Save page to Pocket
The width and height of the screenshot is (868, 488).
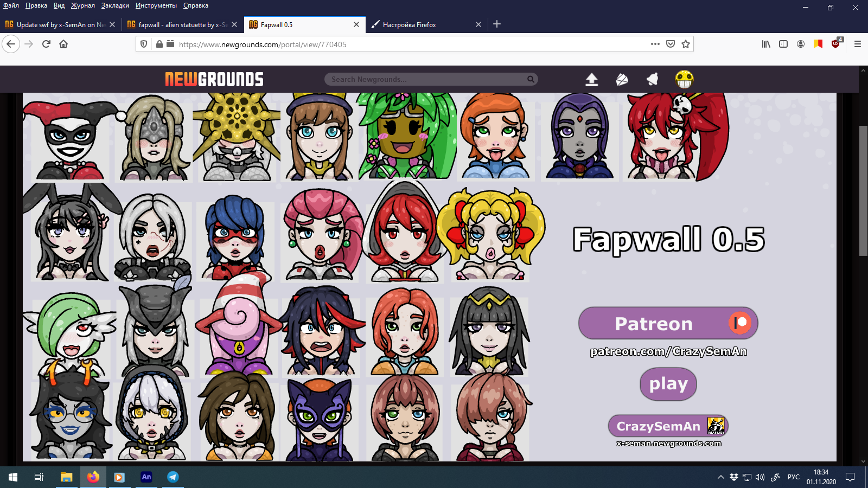click(x=671, y=44)
